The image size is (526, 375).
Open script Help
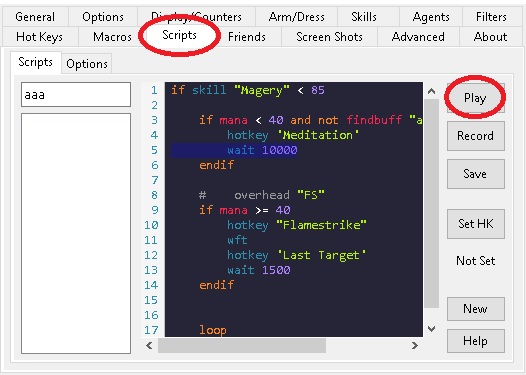pos(475,341)
